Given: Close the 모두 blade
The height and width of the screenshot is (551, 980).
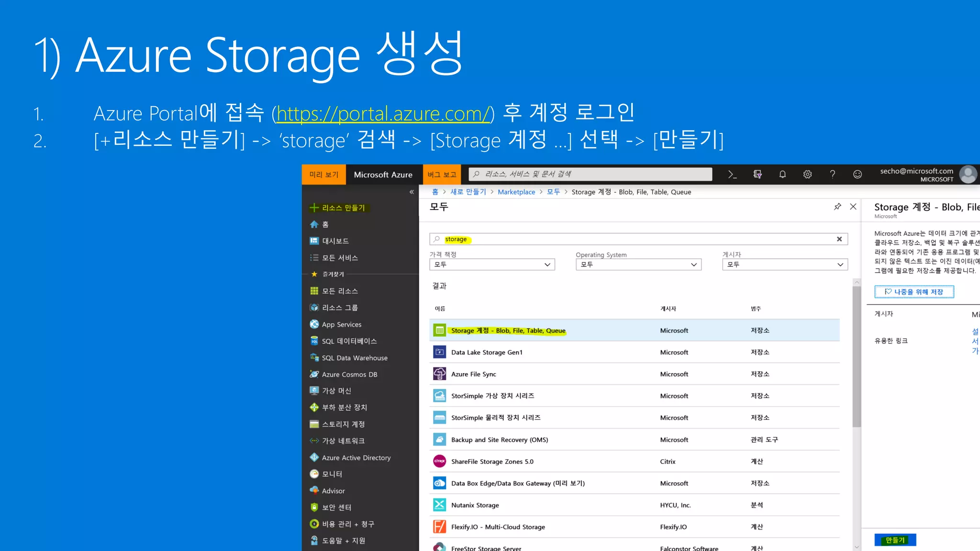Looking at the screenshot, I should pyautogui.click(x=853, y=207).
